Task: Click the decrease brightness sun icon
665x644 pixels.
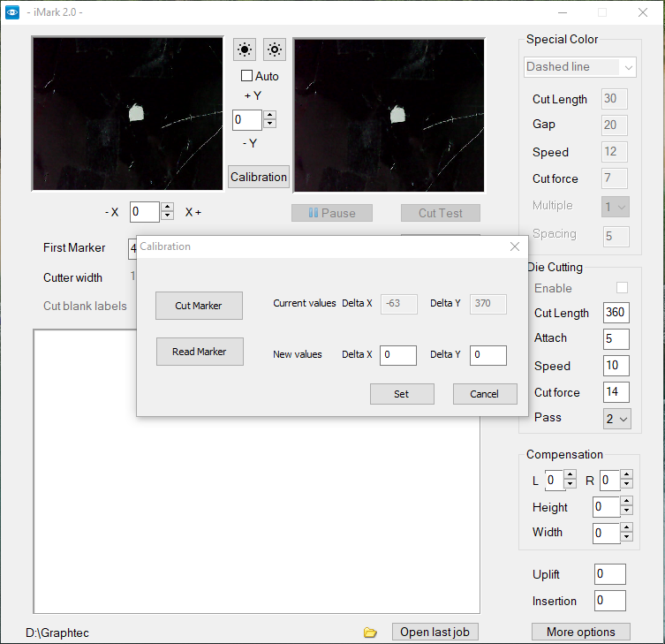Action: click(275, 49)
